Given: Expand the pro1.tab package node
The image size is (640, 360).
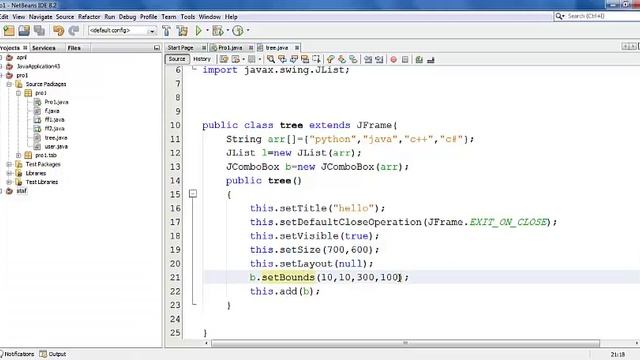Looking at the screenshot, I should [x=18, y=155].
